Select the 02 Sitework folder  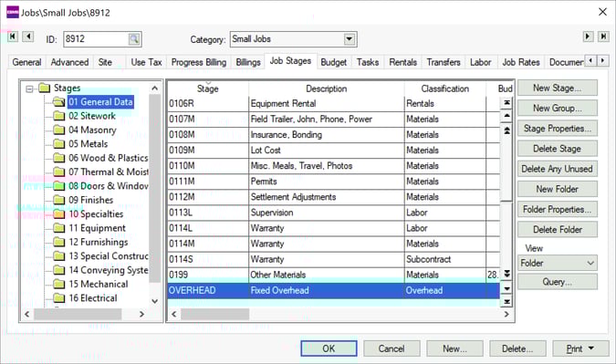(91, 116)
